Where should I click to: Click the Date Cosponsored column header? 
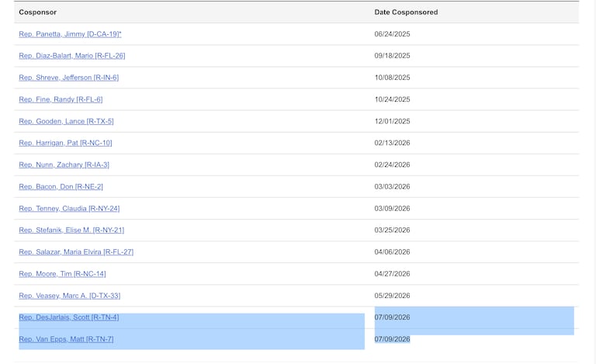coord(406,12)
